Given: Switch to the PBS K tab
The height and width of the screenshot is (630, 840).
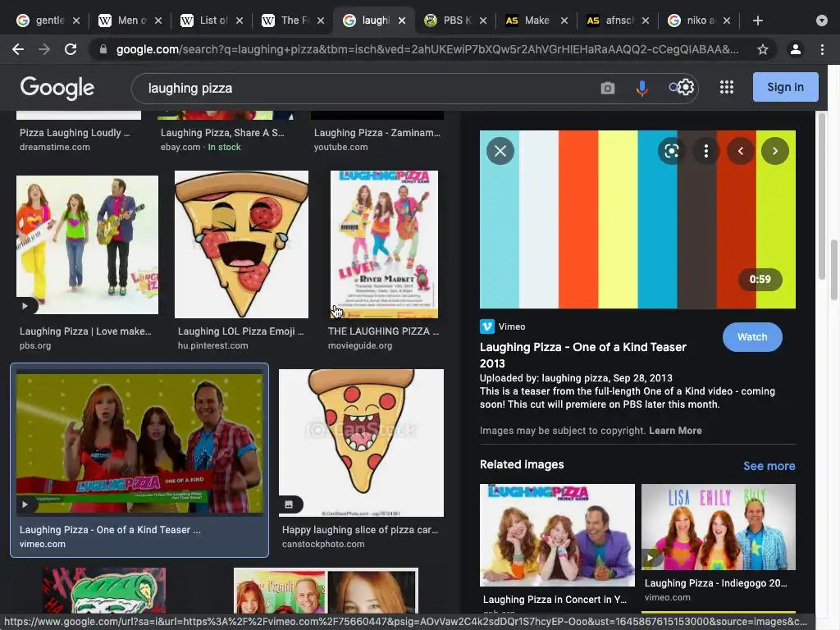Looking at the screenshot, I should tap(454, 21).
